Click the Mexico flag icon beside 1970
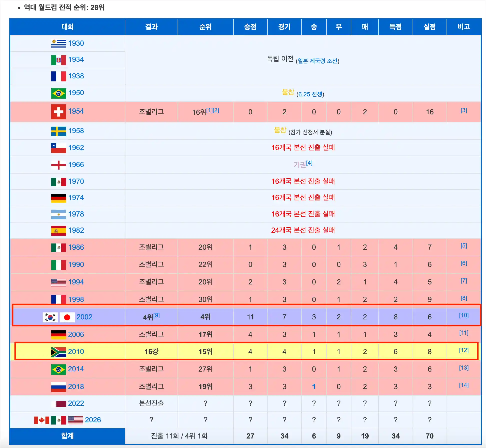The image size is (486, 448). tap(58, 182)
